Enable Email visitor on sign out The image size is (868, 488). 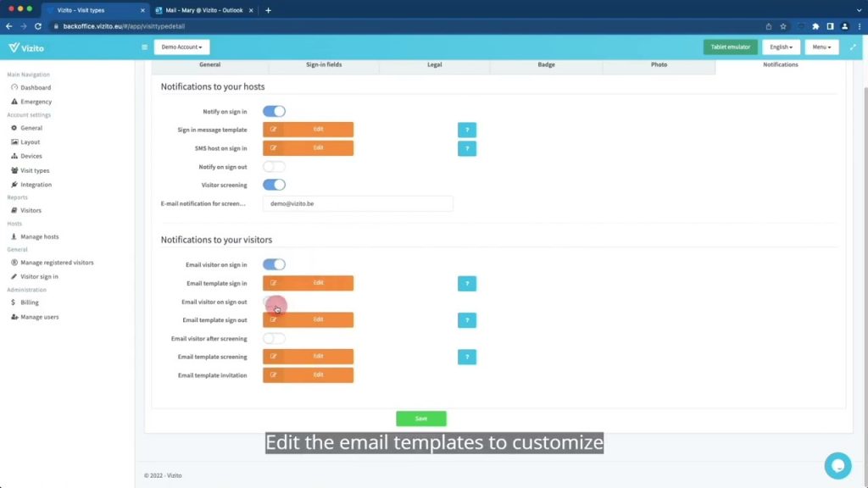[274, 302]
